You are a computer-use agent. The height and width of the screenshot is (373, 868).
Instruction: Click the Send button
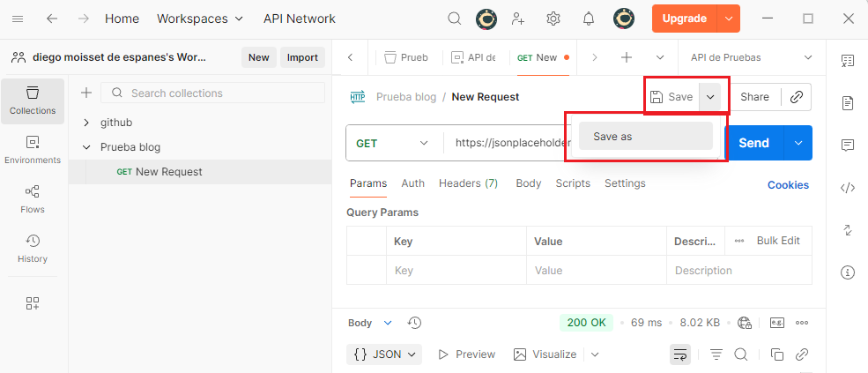click(x=753, y=143)
